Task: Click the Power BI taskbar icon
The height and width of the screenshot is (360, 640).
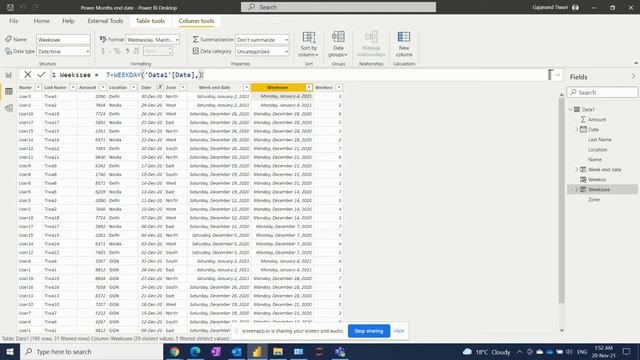Action: click(257, 351)
